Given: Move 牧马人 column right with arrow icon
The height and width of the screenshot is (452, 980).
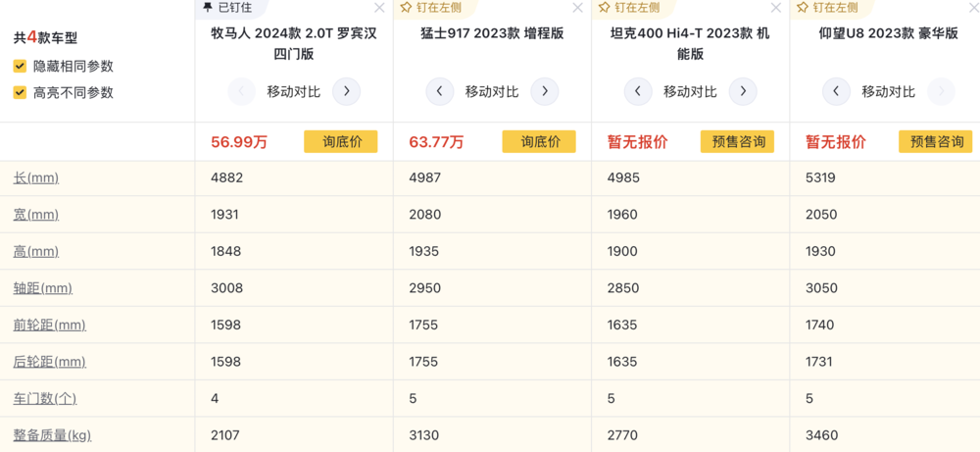Looking at the screenshot, I should (x=346, y=92).
